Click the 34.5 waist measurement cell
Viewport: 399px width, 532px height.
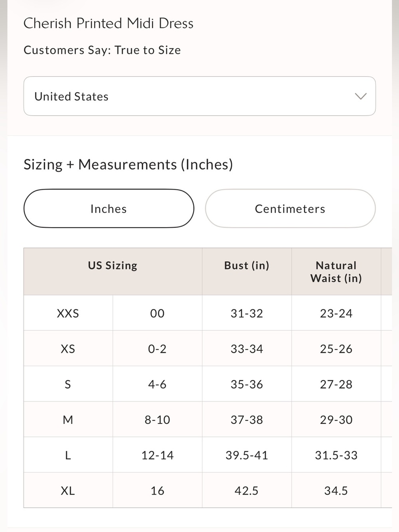click(336, 490)
